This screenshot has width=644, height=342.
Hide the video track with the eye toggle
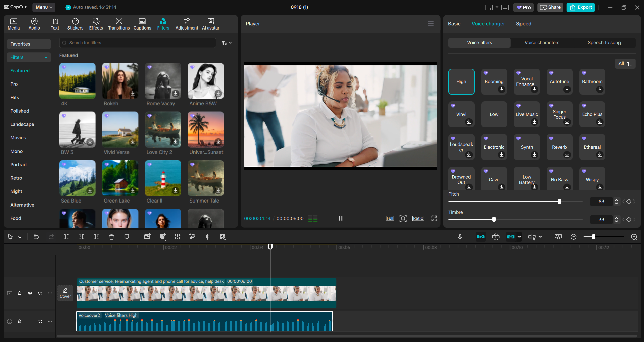click(x=30, y=293)
